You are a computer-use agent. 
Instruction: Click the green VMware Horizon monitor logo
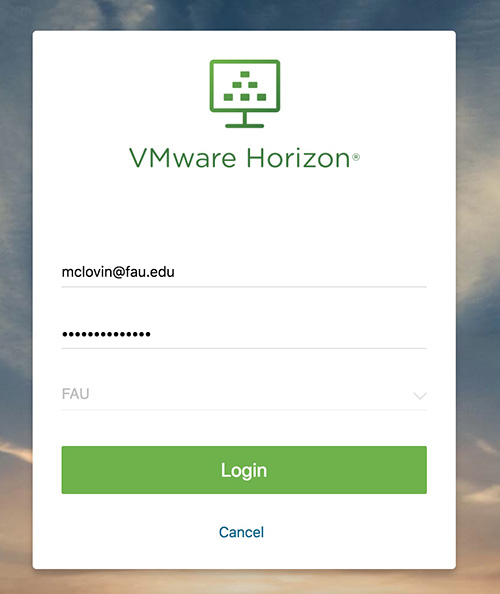245,94
